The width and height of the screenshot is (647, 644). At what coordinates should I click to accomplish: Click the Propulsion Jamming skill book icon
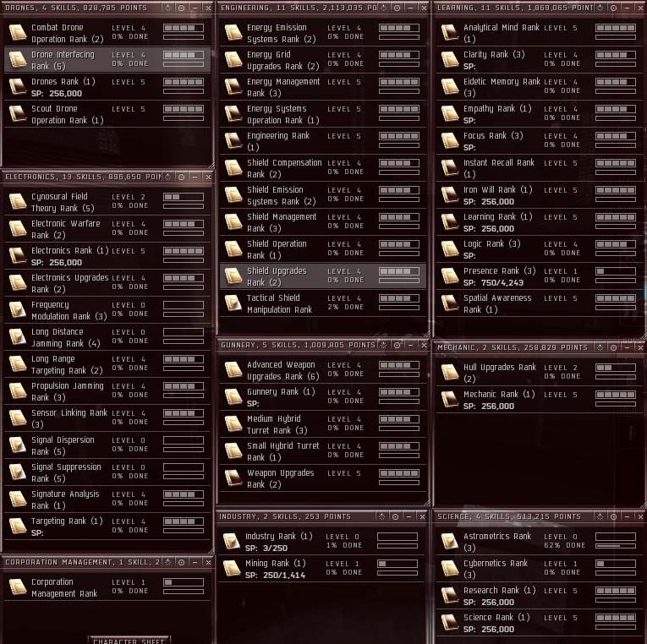pos(17,390)
